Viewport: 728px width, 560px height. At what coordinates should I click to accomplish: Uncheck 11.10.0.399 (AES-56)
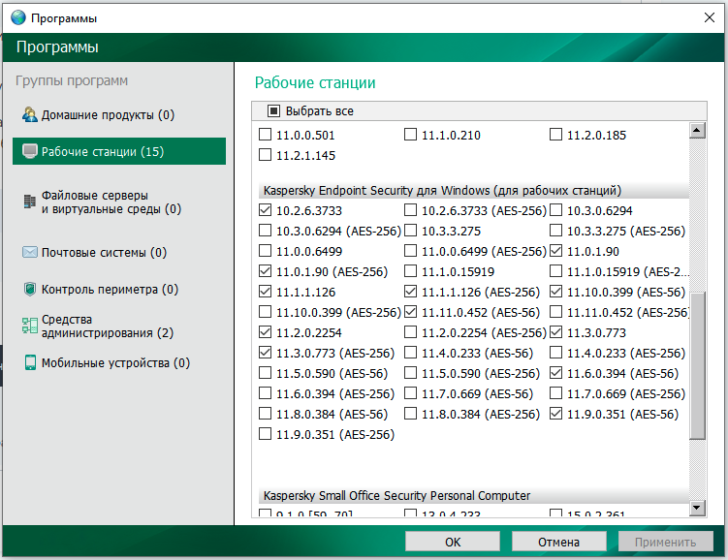click(555, 292)
